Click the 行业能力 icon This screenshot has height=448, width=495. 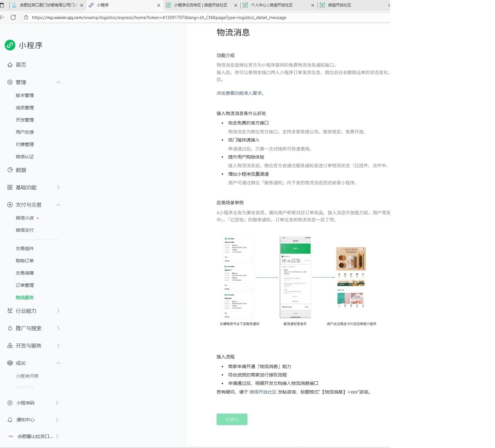click(10, 311)
